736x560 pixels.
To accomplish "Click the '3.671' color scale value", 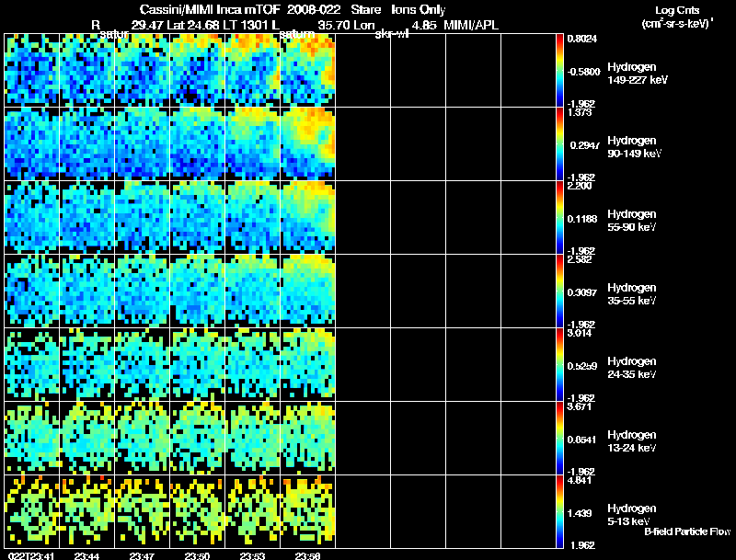I will pos(580,406).
